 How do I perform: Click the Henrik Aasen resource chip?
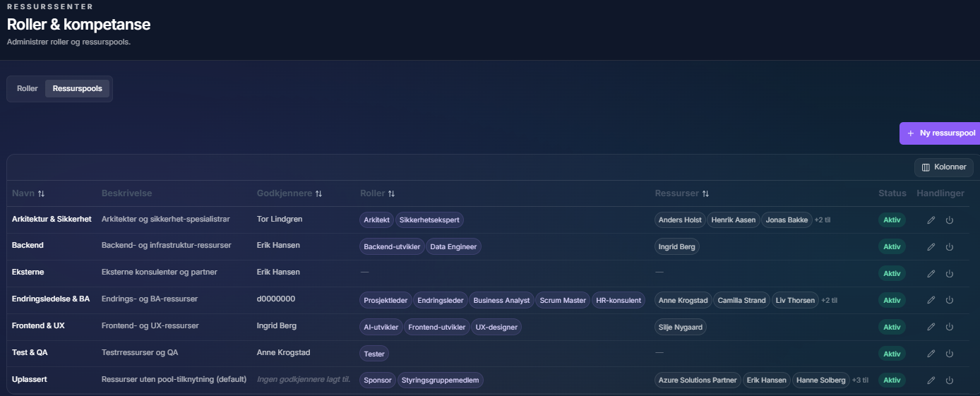pos(734,220)
